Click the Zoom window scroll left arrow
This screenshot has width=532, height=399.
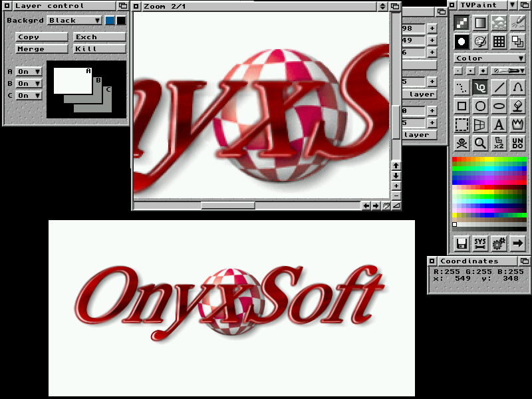[366, 205]
